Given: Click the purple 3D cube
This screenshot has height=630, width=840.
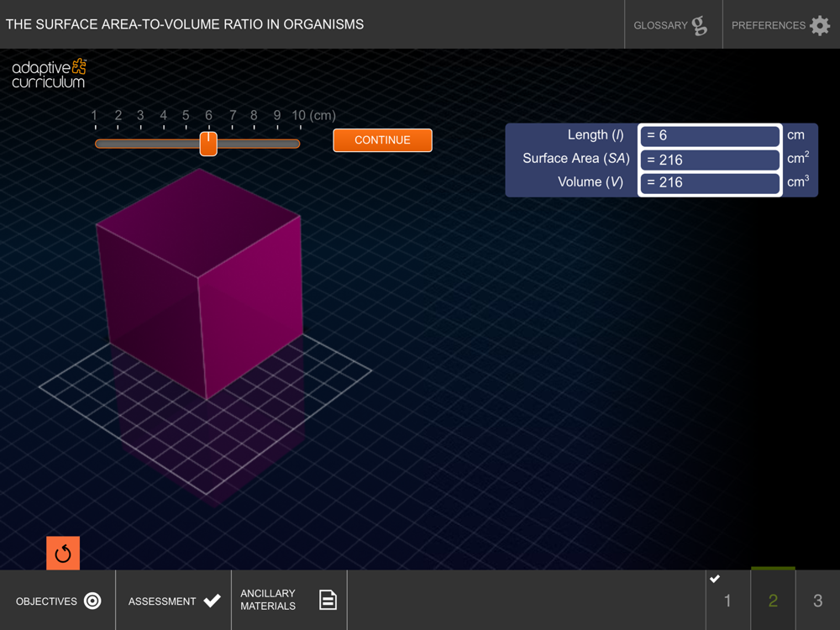Looking at the screenshot, I should [199, 284].
